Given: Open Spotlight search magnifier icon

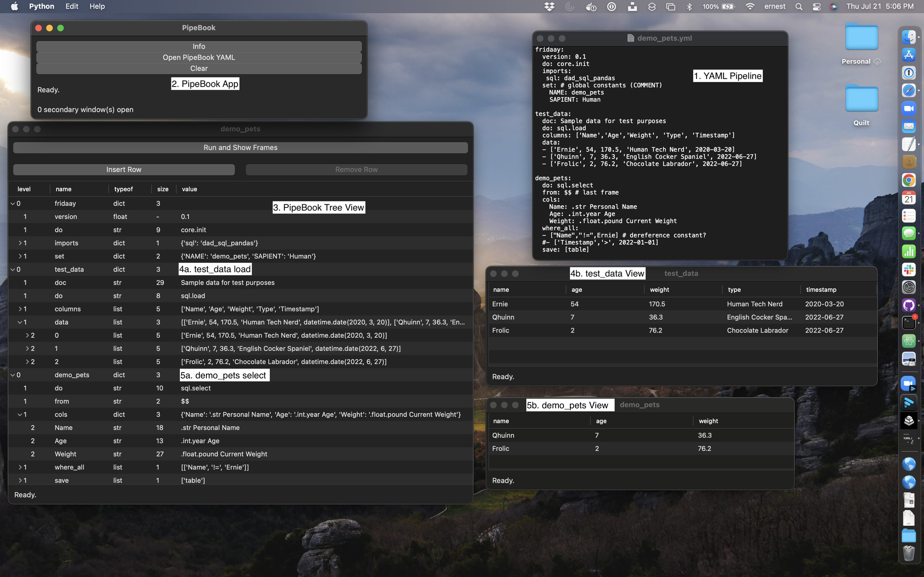Looking at the screenshot, I should (799, 7).
